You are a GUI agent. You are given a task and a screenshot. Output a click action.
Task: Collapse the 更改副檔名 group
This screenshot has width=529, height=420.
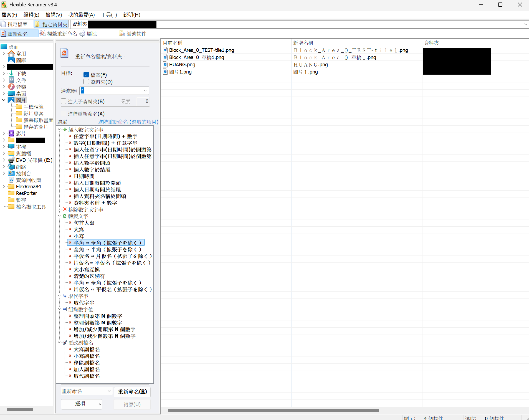pyautogui.click(x=59, y=342)
